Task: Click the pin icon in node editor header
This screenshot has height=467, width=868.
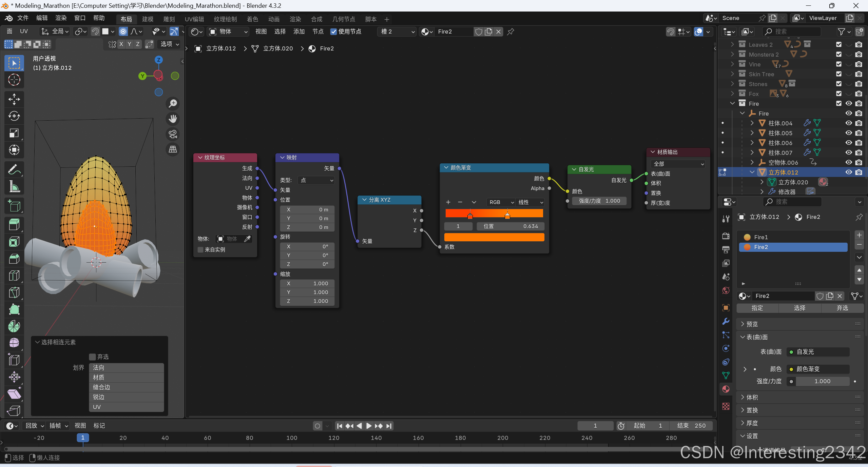Action: coord(510,32)
